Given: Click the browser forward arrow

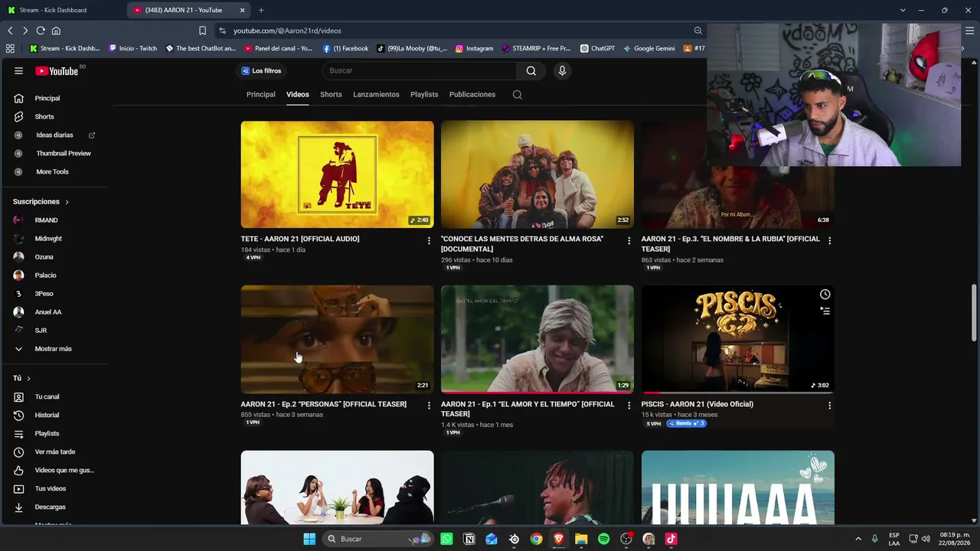Looking at the screenshot, I should (24, 31).
